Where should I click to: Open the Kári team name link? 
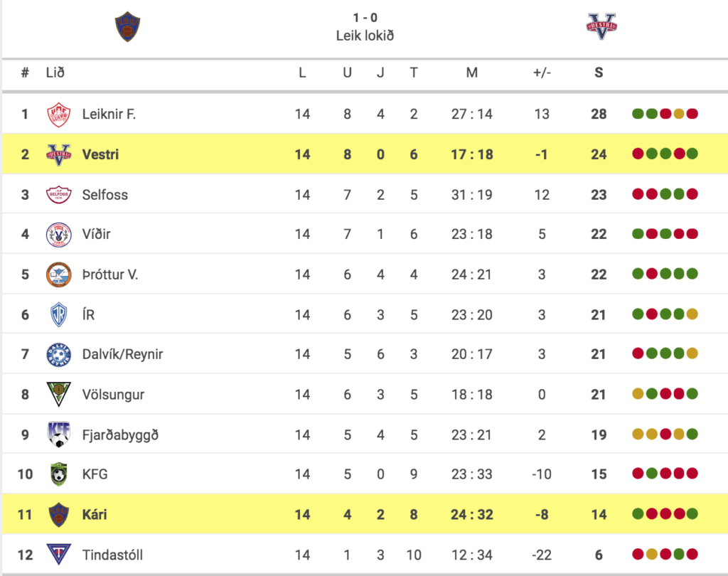(95, 514)
